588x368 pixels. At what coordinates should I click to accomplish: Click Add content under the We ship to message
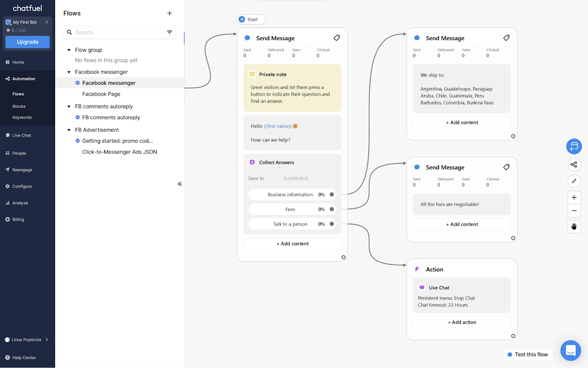pos(462,122)
